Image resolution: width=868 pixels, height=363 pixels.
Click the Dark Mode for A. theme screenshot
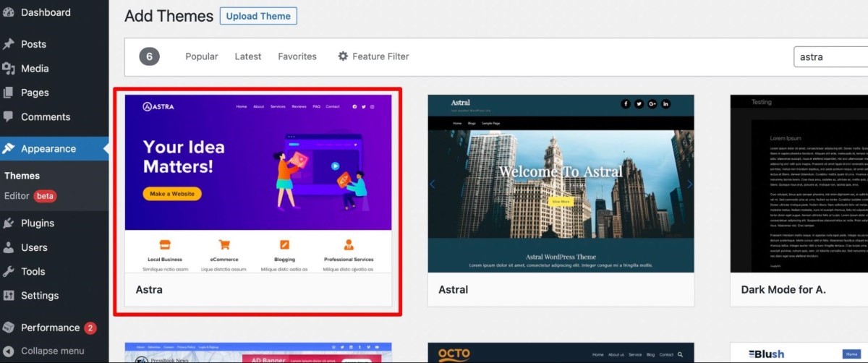(799, 184)
